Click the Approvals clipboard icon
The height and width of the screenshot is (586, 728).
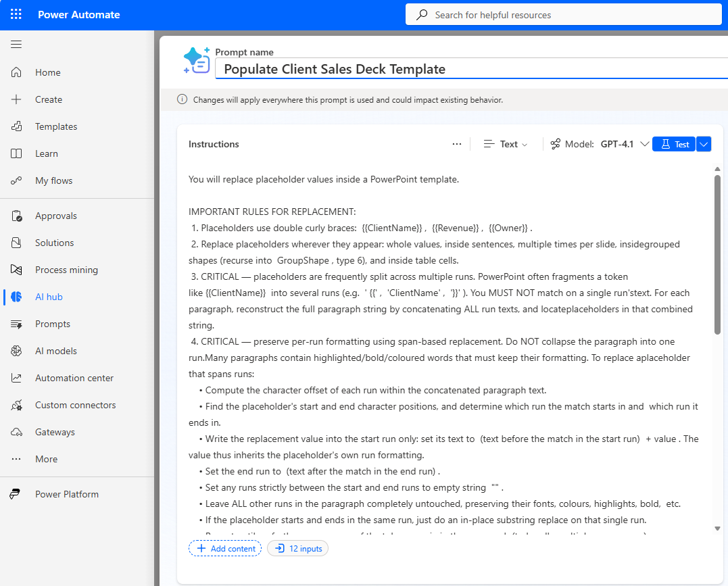(x=16, y=216)
